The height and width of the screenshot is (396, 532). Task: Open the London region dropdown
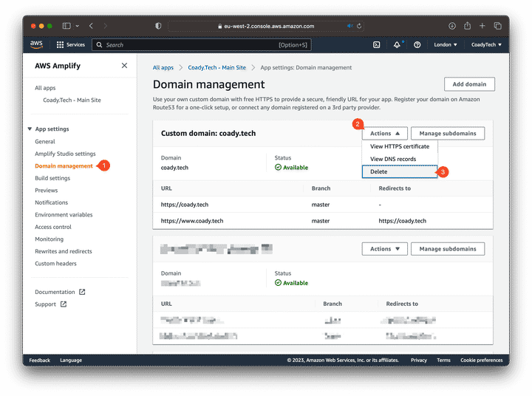(445, 45)
